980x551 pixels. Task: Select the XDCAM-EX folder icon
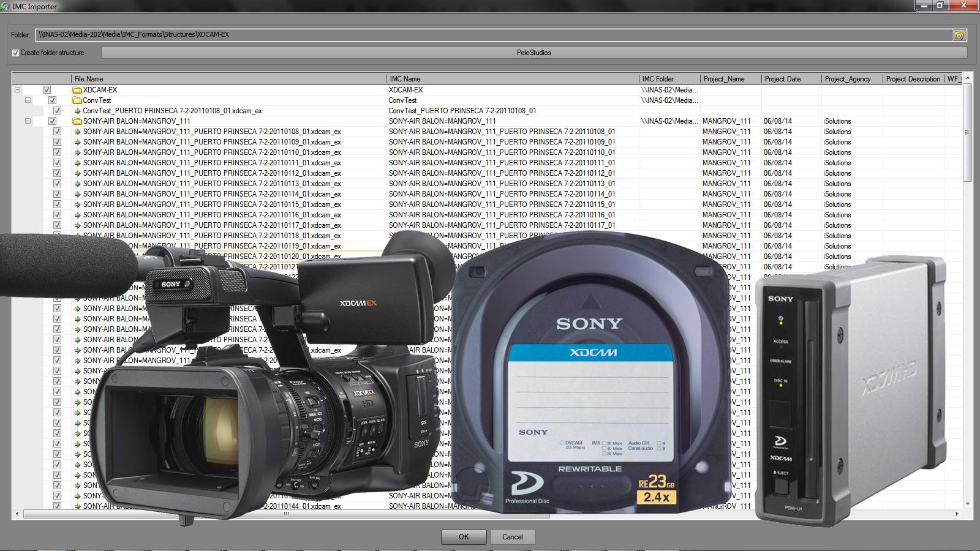coord(77,90)
